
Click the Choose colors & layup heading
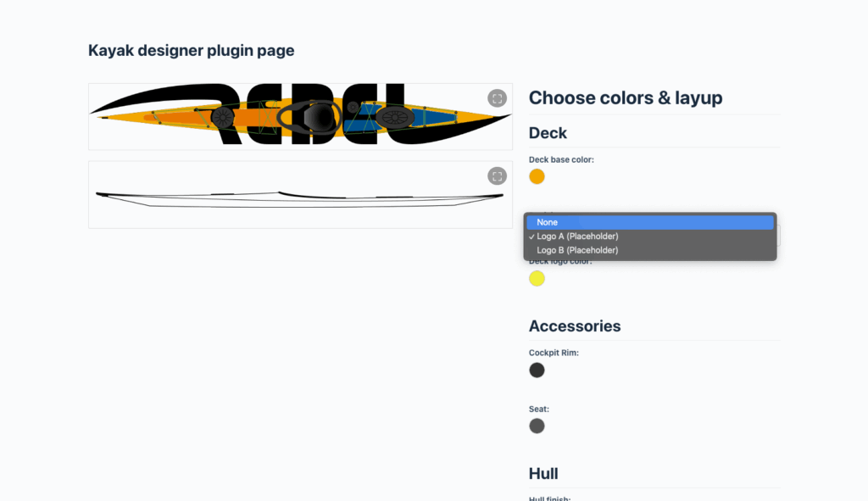(x=626, y=98)
